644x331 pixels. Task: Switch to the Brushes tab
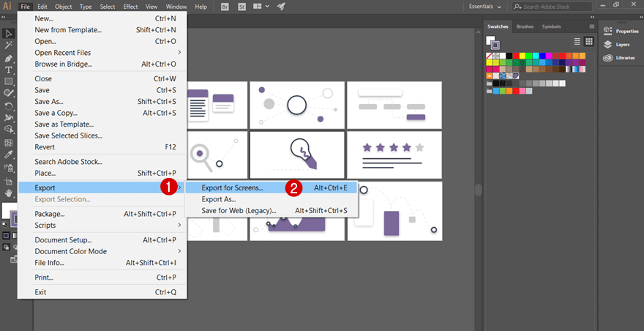(x=525, y=26)
